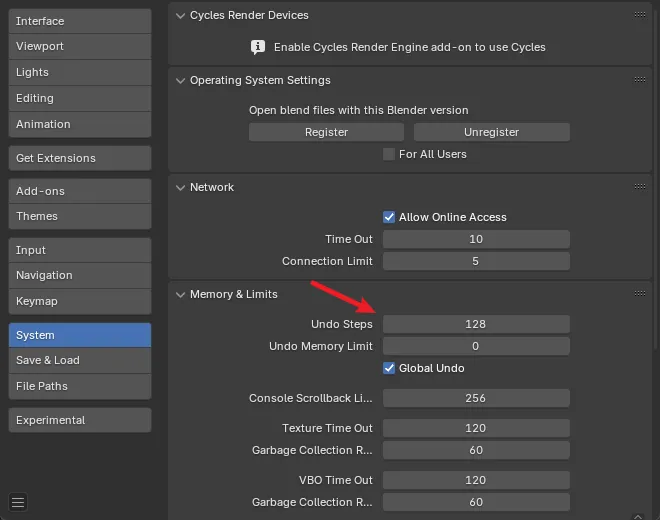Click Garbage Collection field below VBO Time Out
The width and height of the screenshot is (660, 520).
coord(476,502)
